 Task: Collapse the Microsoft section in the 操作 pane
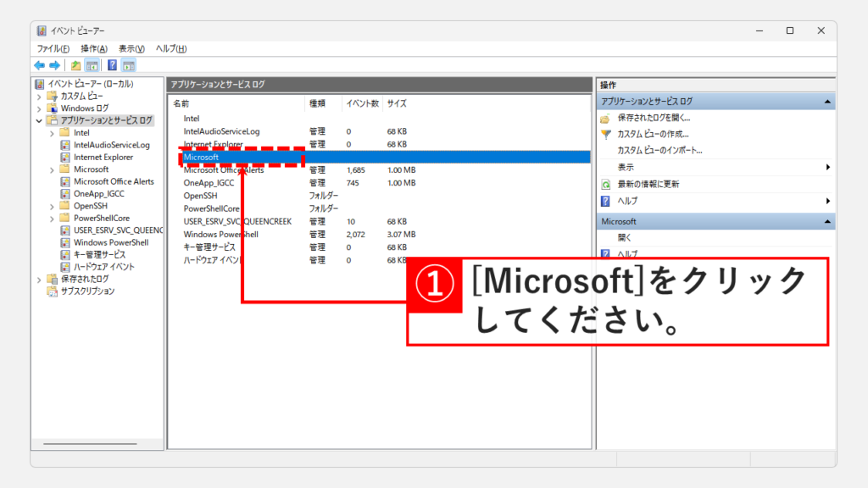tap(828, 221)
